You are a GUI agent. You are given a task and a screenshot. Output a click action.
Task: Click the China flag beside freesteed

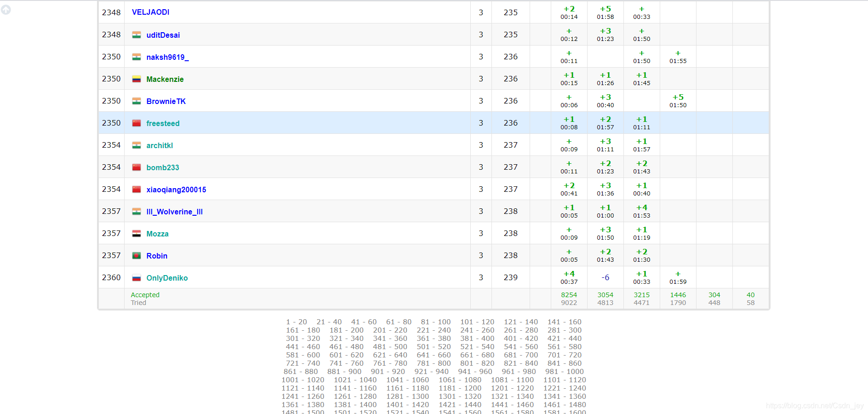137,123
